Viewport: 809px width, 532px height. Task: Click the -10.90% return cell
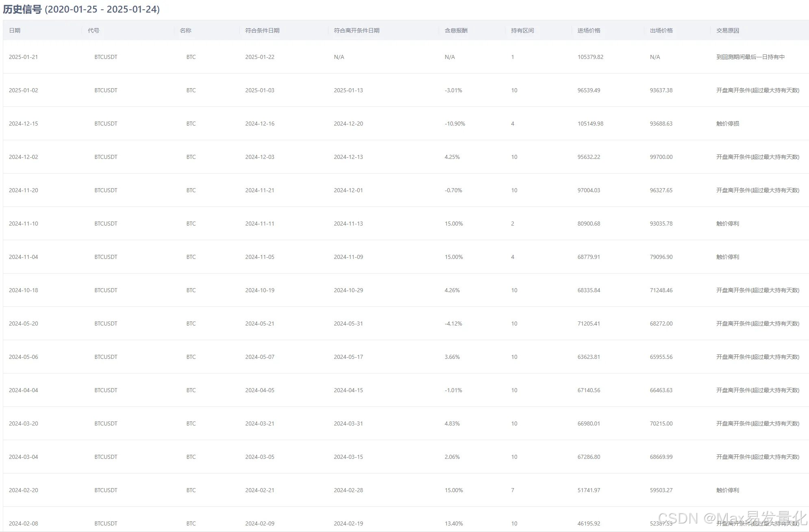455,124
